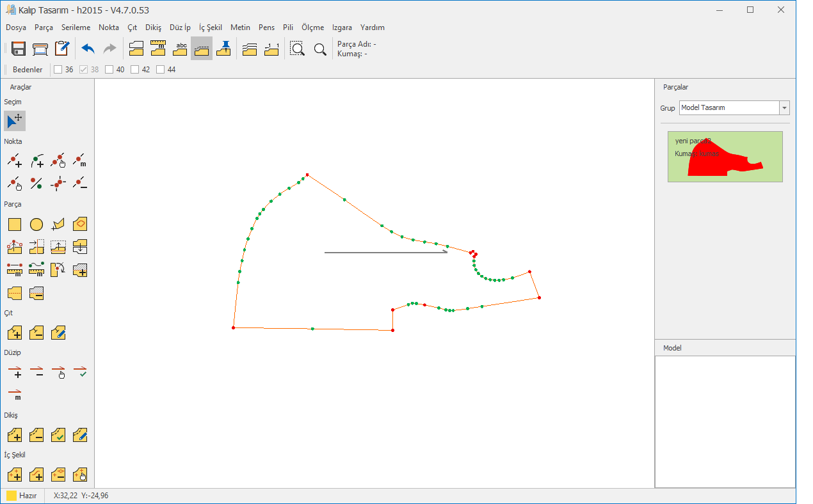Viewport: 813px width, 504px height.
Task: Open the Serileme menu
Action: click(x=76, y=28)
